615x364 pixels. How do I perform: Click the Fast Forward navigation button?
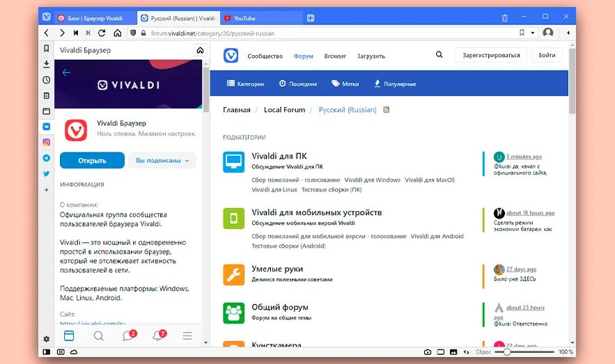[x=88, y=33]
